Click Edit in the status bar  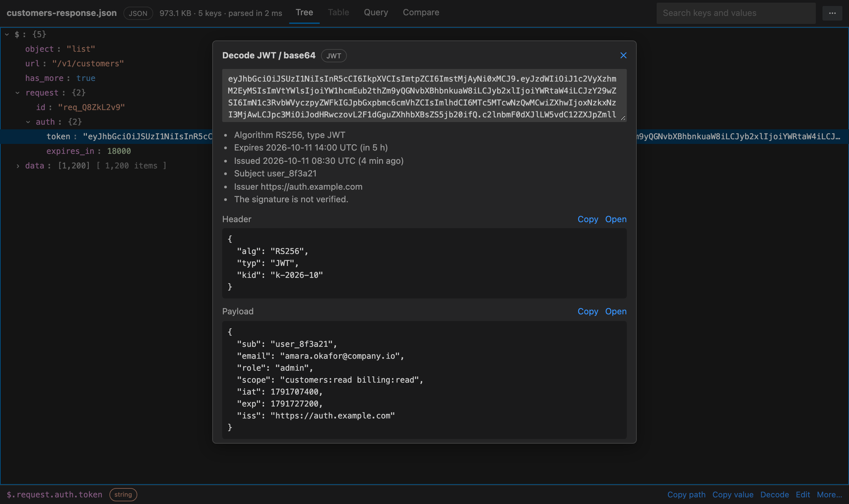pos(803,494)
